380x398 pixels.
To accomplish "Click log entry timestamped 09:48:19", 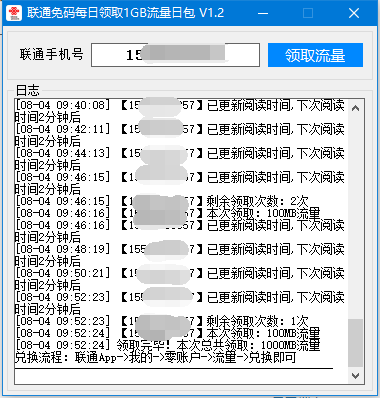I will 180,255.
